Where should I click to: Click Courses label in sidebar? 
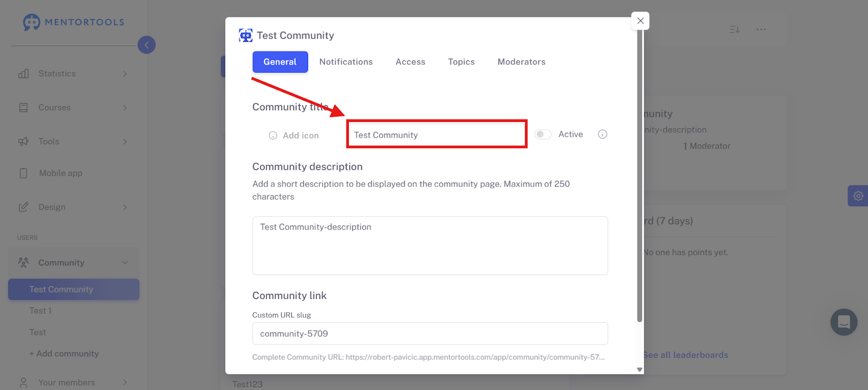[x=54, y=107]
